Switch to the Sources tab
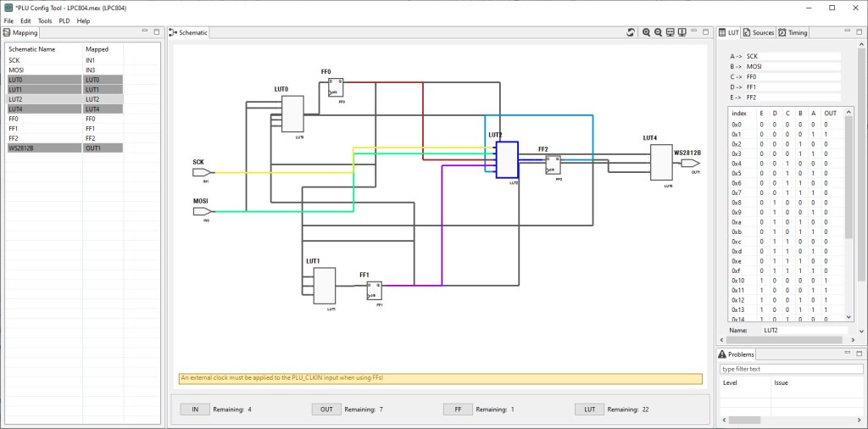The image size is (868, 429). point(759,32)
